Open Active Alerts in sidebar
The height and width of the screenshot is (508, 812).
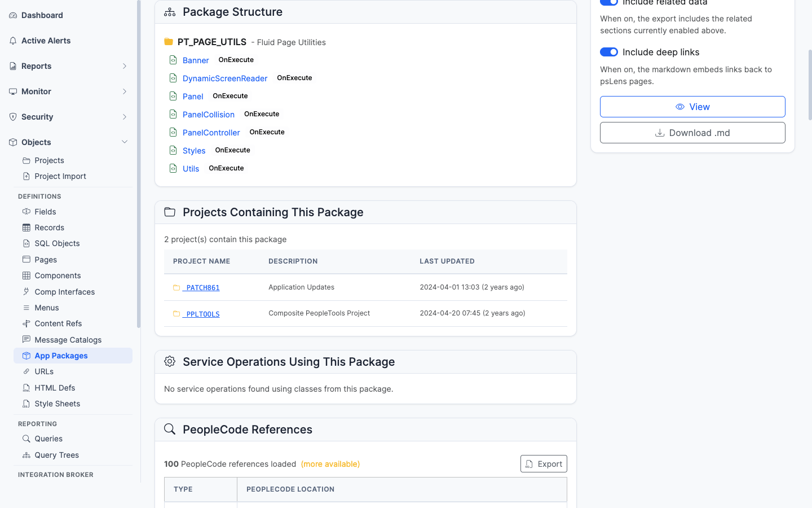pos(46,41)
